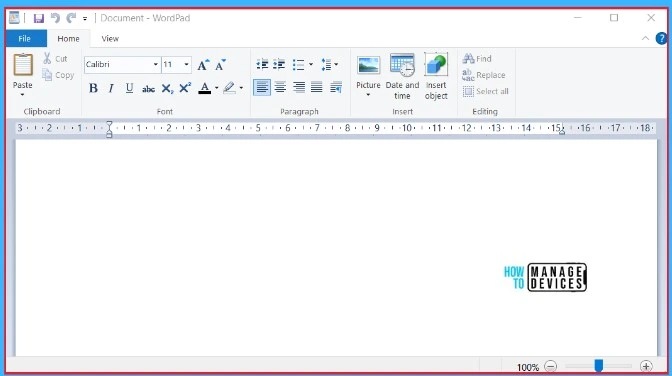This screenshot has width=672, height=376.
Task: Open the Customize Quick Access Toolbar arrow
Action: pyautogui.click(x=85, y=18)
